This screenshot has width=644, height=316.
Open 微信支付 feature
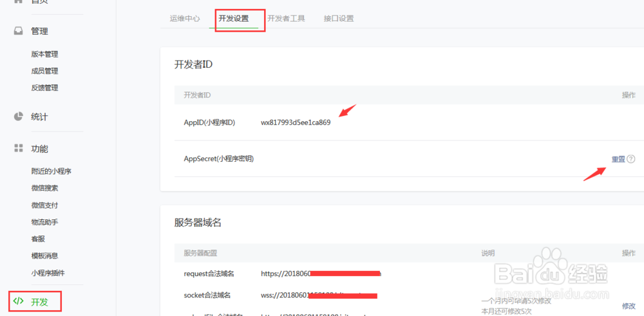tap(45, 205)
